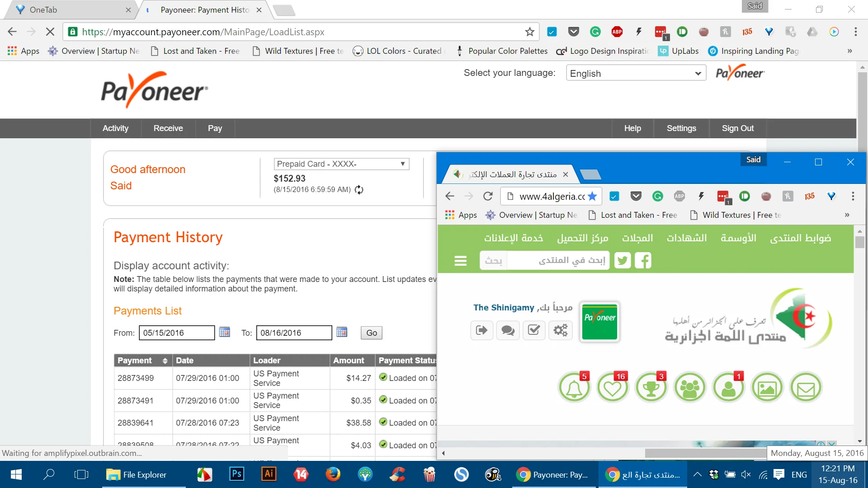Sort table by Payment column arrows
Screen dimensions: 868x488
click(x=165, y=361)
